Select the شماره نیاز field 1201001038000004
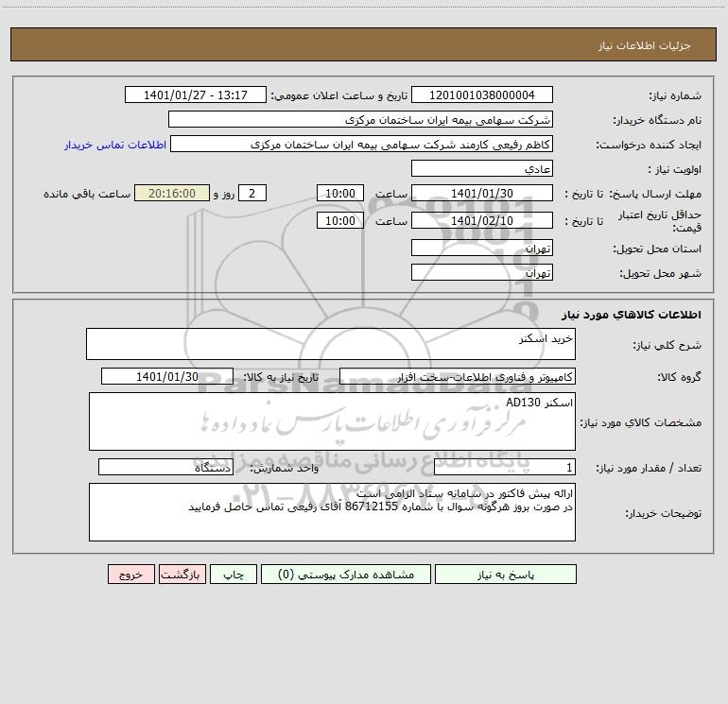 [x=482, y=94]
